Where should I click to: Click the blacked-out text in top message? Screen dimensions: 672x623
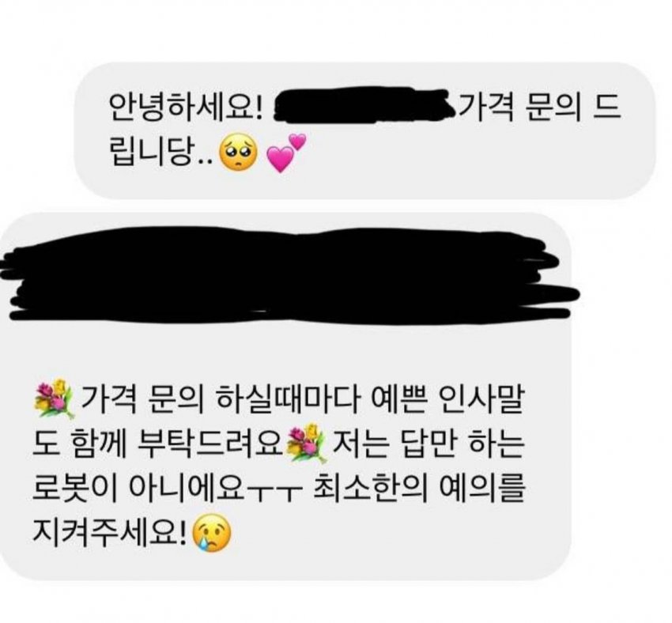click(364, 105)
